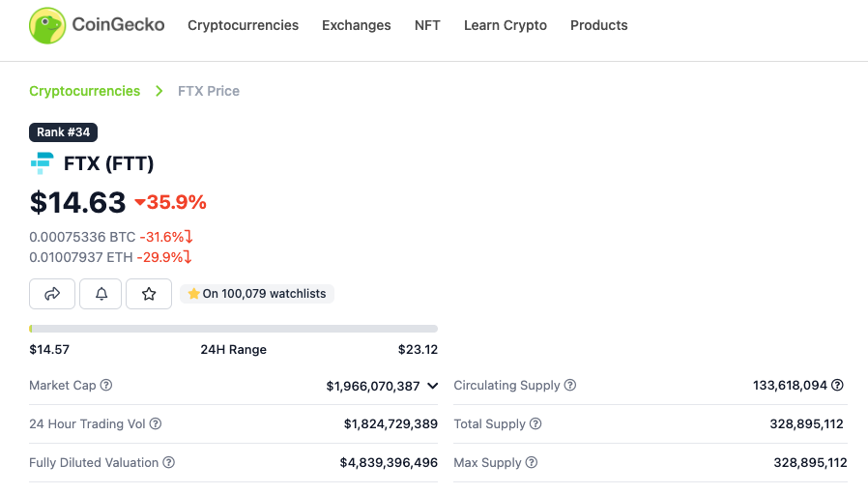Screen dimensions: 868x494
Task: Open the Learn Crypto menu
Action: click(506, 25)
